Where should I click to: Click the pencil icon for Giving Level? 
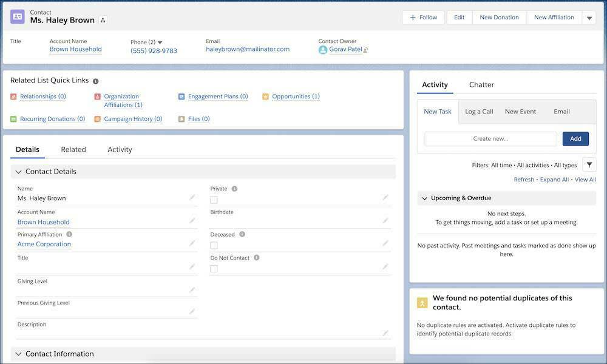pos(192,290)
